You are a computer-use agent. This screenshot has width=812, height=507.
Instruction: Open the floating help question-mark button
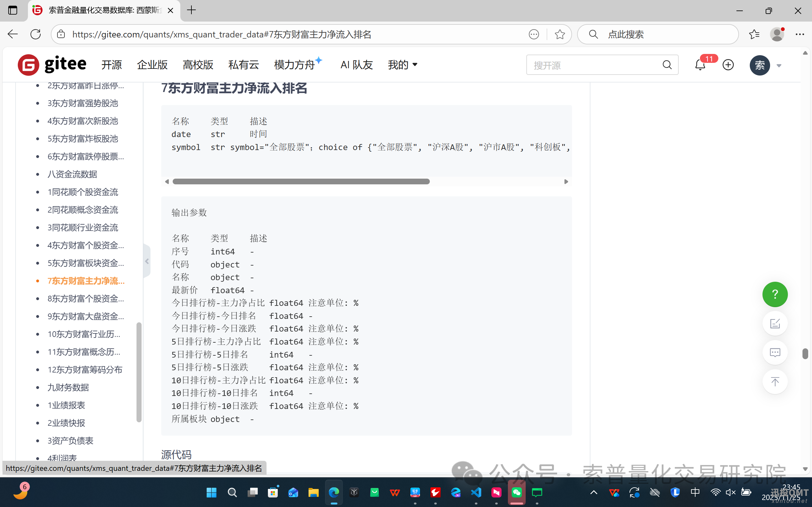(x=775, y=294)
